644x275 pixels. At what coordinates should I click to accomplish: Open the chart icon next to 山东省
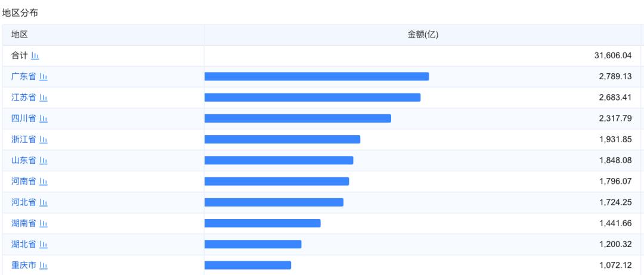tap(44, 161)
